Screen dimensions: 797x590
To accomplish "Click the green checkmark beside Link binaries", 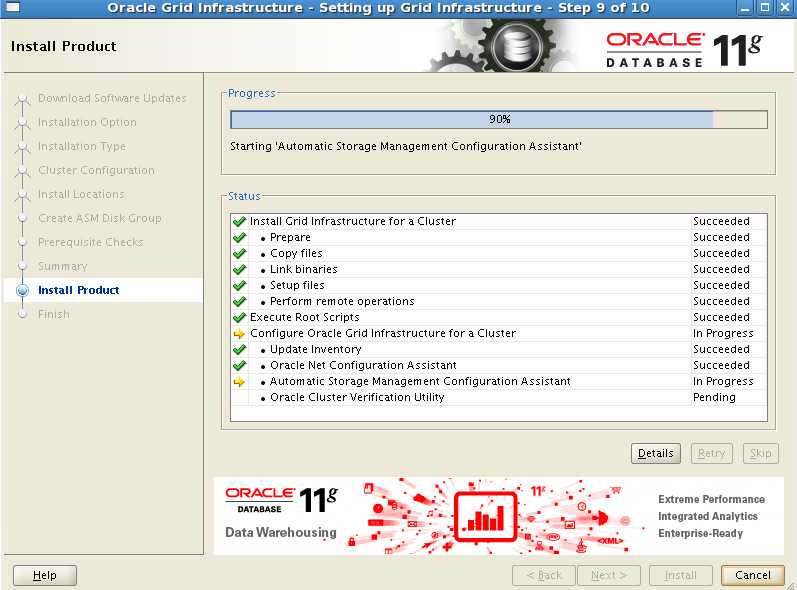I will tap(239, 269).
